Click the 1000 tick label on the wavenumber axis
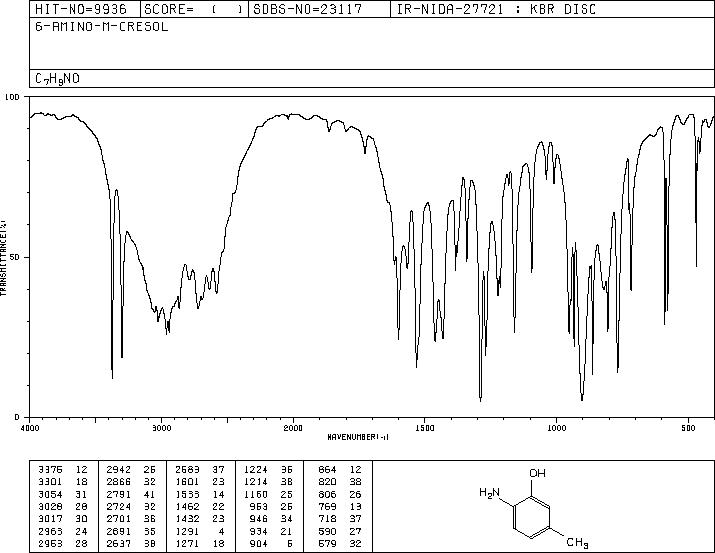The image size is (715, 553). coord(556,428)
